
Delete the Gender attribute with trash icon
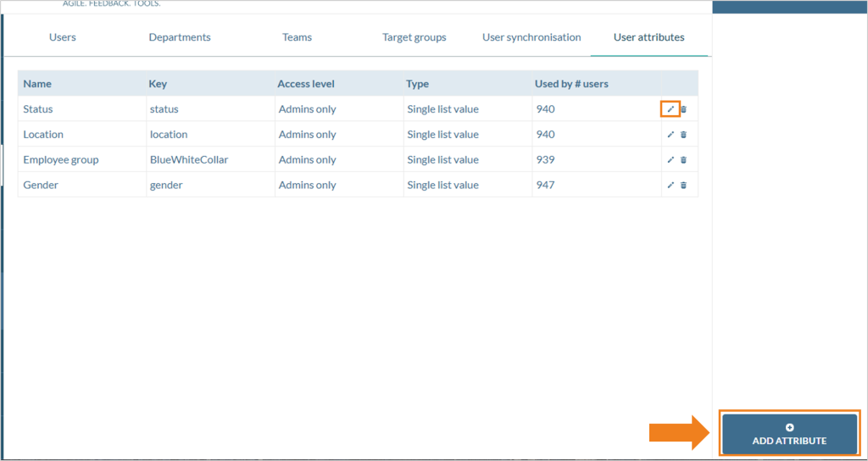[684, 185]
